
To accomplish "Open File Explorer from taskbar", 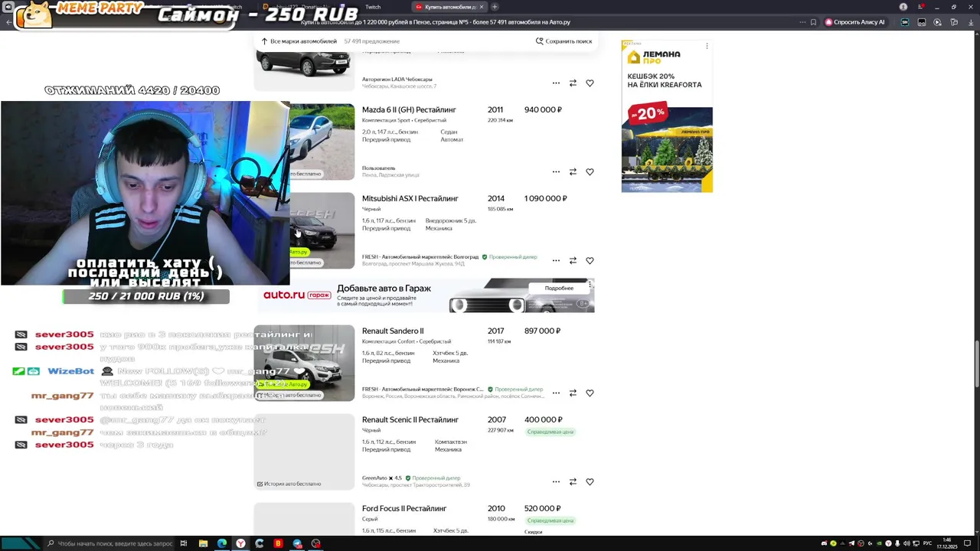I will (x=203, y=543).
